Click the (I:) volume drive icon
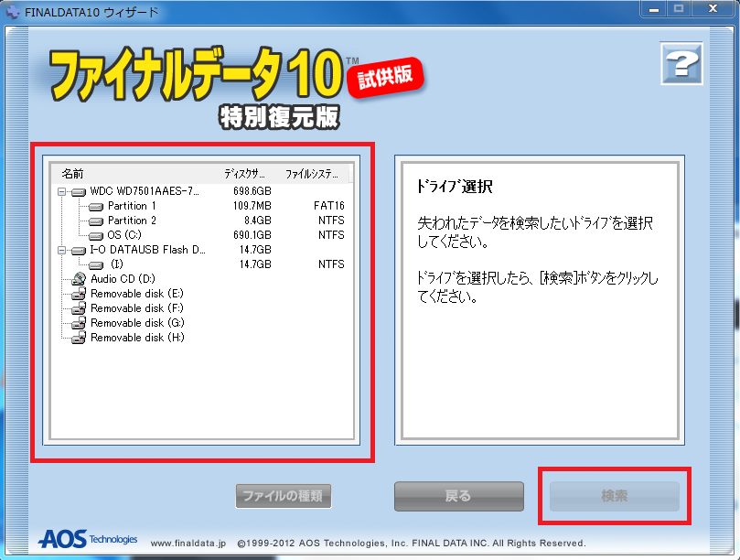The width and height of the screenshot is (740, 560). click(x=96, y=264)
